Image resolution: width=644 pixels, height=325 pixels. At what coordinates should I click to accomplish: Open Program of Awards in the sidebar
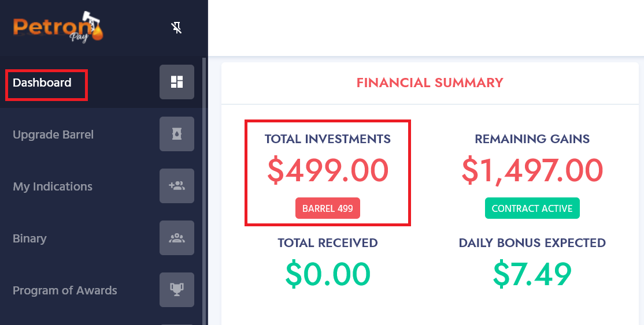65,290
